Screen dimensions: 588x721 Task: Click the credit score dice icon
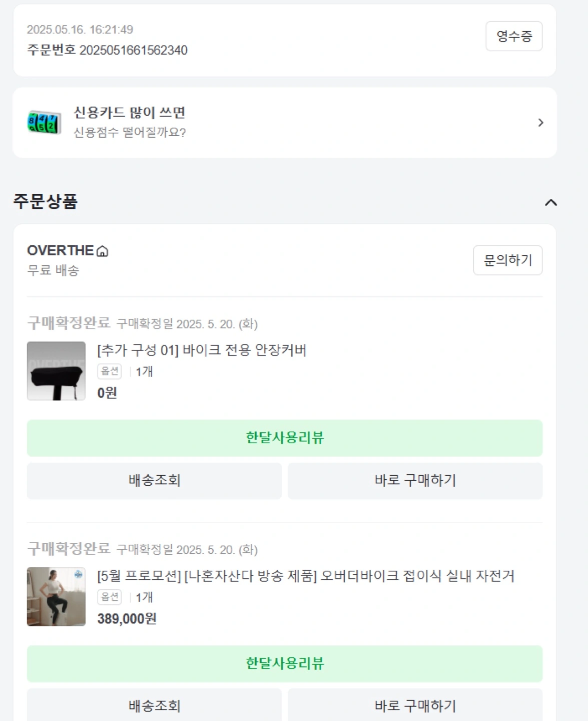click(45, 123)
